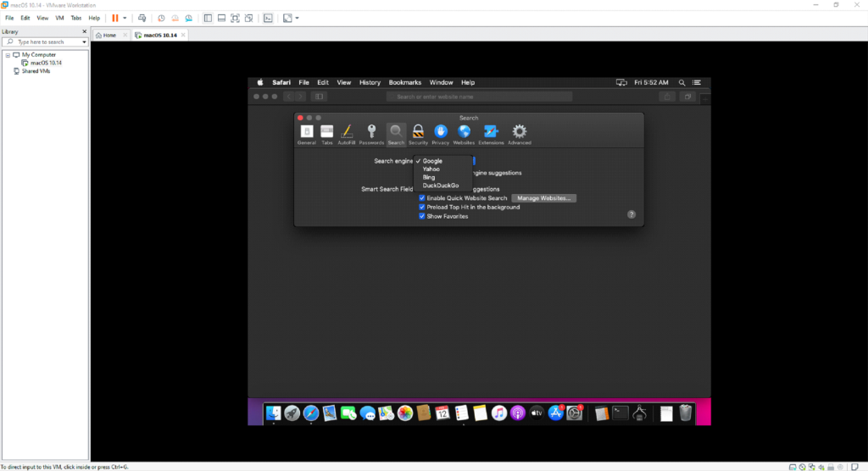
Task: Enter VMware full screen mode icon
Action: pyautogui.click(x=236, y=19)
